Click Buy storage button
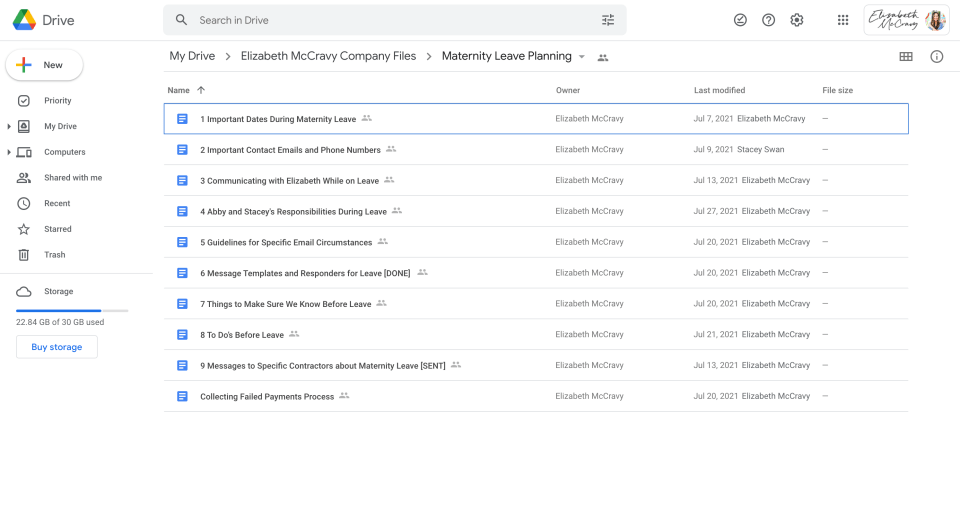 (57, 347)
